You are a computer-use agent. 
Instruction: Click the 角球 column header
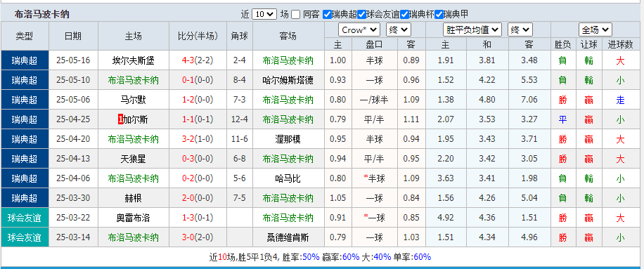(240, 36)
